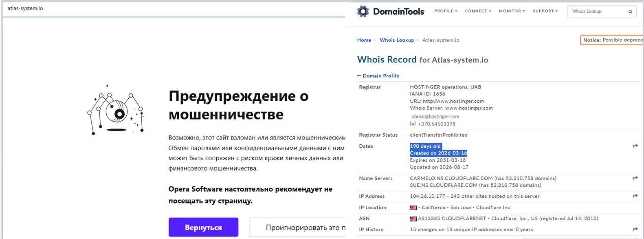Click the Registrar row label
This screenshot has width=644, height=239.
[x=370, y=87]
